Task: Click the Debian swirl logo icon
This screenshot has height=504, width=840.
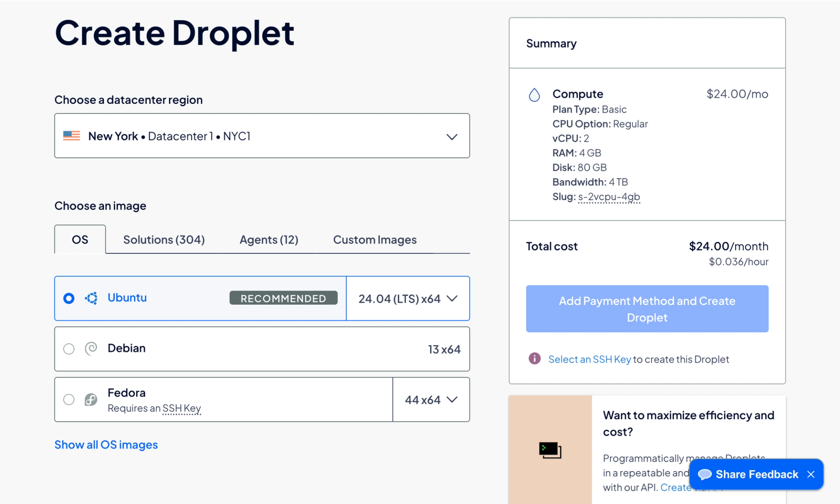Action: click(91, 348)
